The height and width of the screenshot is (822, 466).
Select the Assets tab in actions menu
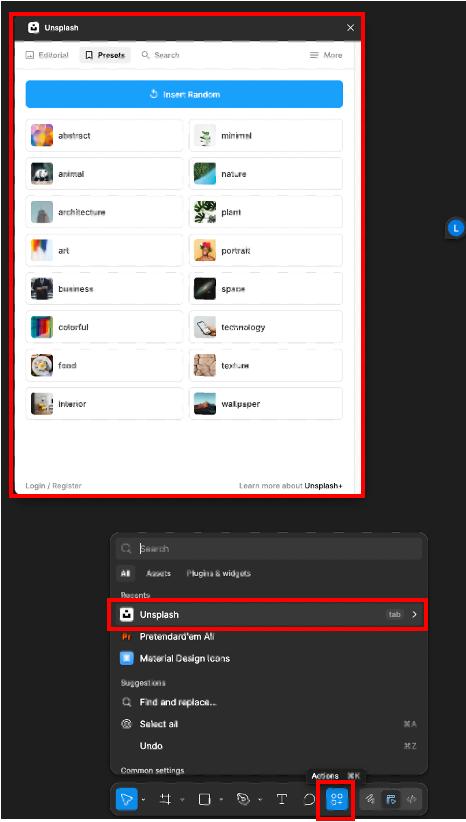click(158, 574)
